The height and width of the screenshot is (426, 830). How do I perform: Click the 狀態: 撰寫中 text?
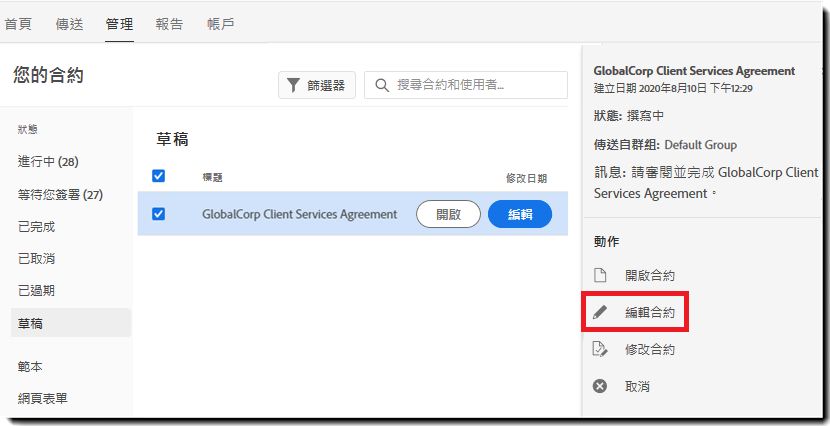click(x=629, y=116)
